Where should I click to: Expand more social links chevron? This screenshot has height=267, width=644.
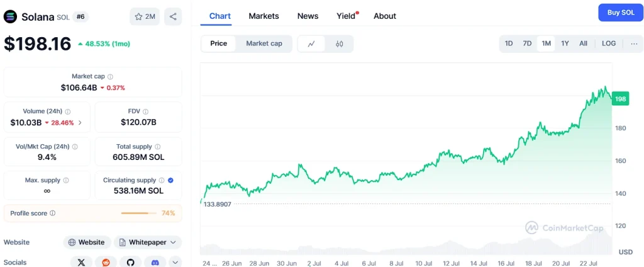pos(175,262)
